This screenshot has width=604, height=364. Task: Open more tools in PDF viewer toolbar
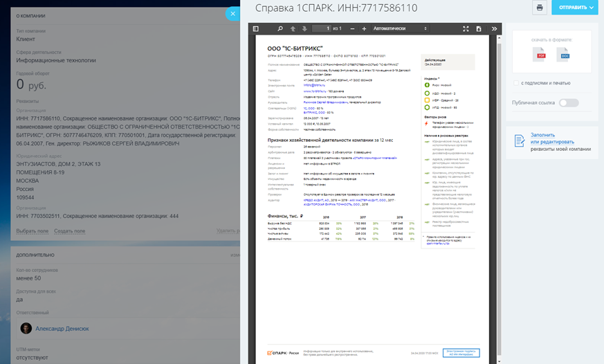pos(494,29)
